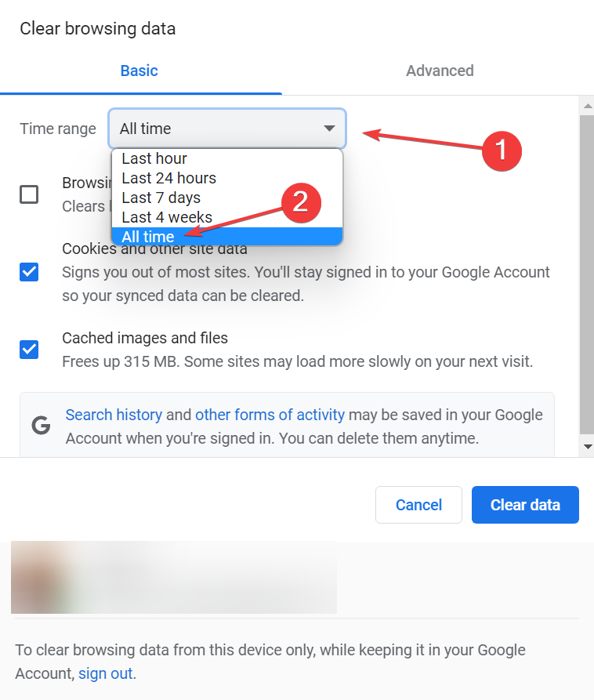This screenshot has height=700, width=594.
Task: Select the Last 24 hours option
Action: click(x=168, y=178)
